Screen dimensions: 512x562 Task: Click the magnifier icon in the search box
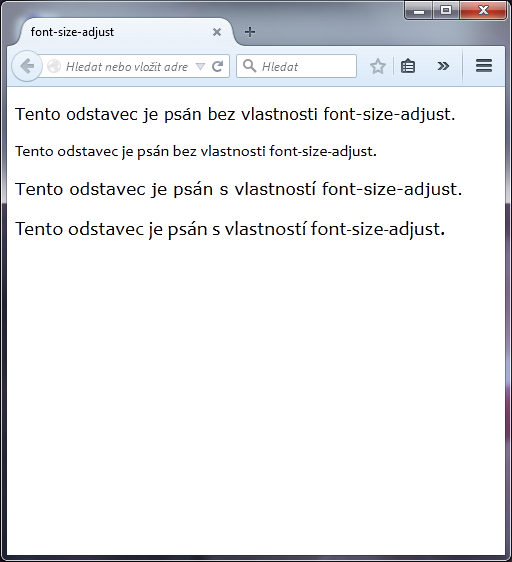click(x=249, y=66)
